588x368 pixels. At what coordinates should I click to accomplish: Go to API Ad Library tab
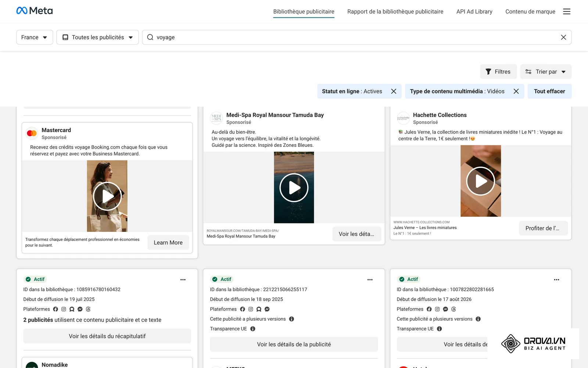tap(474, 11)
